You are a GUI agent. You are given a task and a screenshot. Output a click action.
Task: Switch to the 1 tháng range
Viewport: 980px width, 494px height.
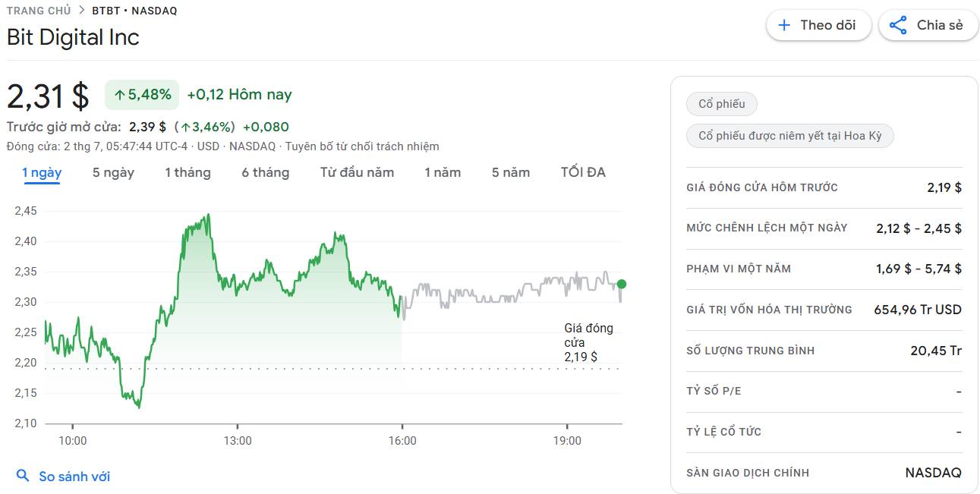187,173
